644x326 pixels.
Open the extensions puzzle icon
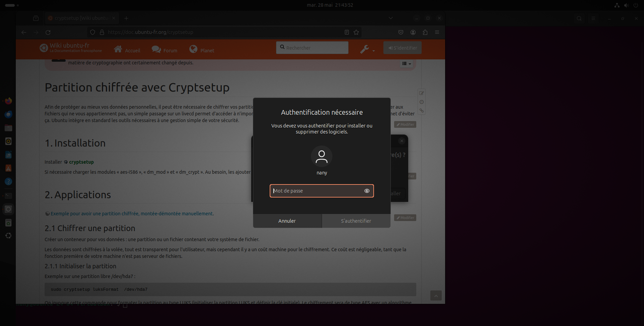pyautogui.click(x=425, y=32)
